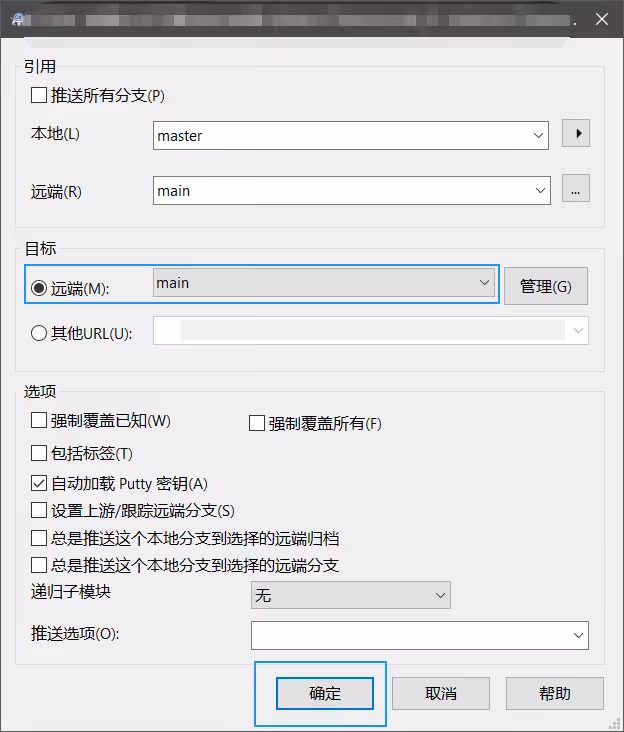Close the push dialog window
Screen dimensions: 624x732
pos(602,18)
